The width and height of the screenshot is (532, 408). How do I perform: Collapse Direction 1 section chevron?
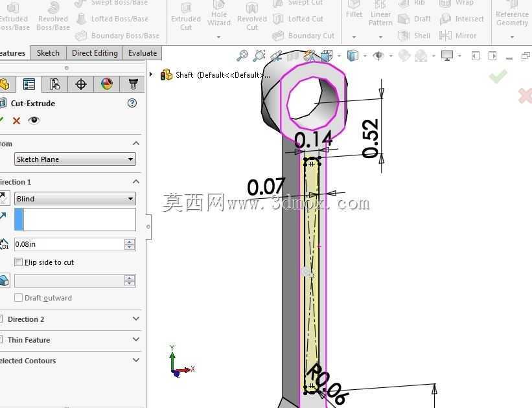point(136,182)
